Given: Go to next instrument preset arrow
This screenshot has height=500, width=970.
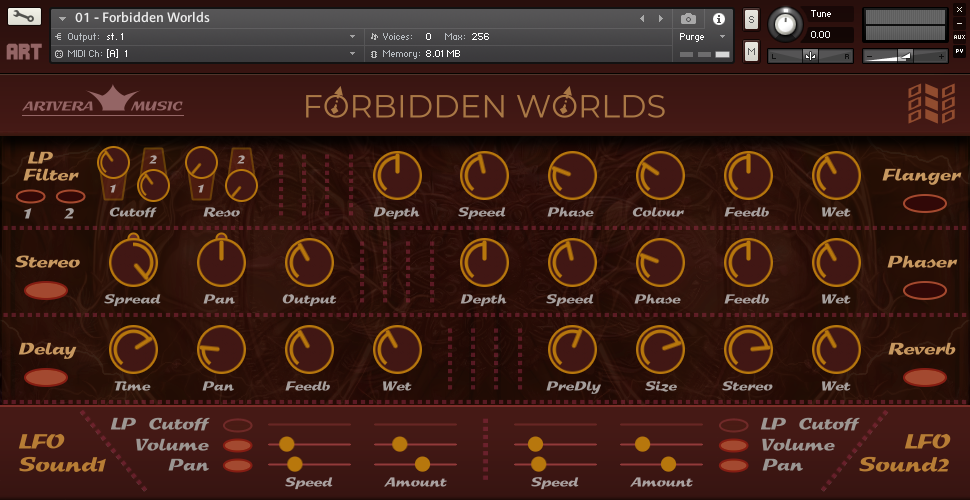Looking at the screenshot, I should 660,18.
